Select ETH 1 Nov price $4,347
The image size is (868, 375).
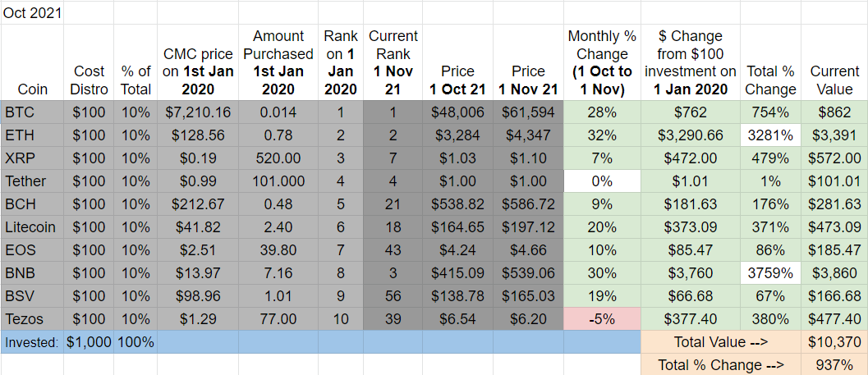click(528, 135)
